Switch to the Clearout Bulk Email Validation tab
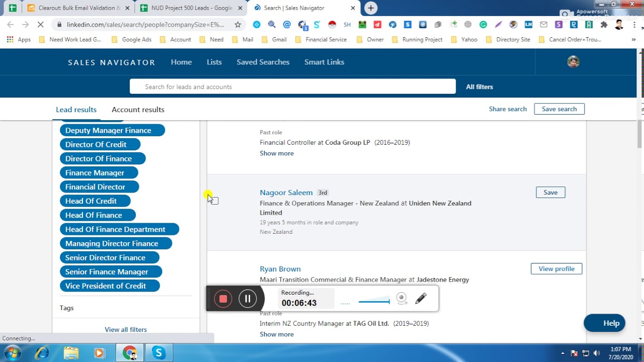 (x=78, y=8)
